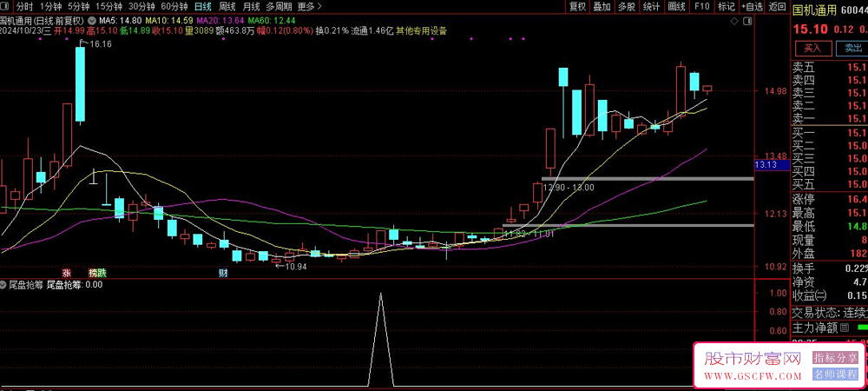Click the MA20: 13.64 indicator label
The height and width of the screenshot is (391, 868).
pyautogui.click(x=220, y=21)
